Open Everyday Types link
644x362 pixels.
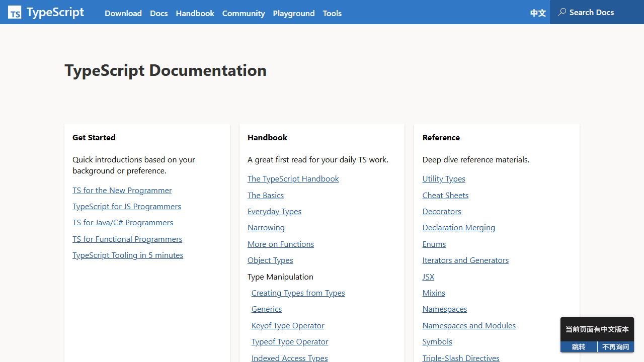275,211
